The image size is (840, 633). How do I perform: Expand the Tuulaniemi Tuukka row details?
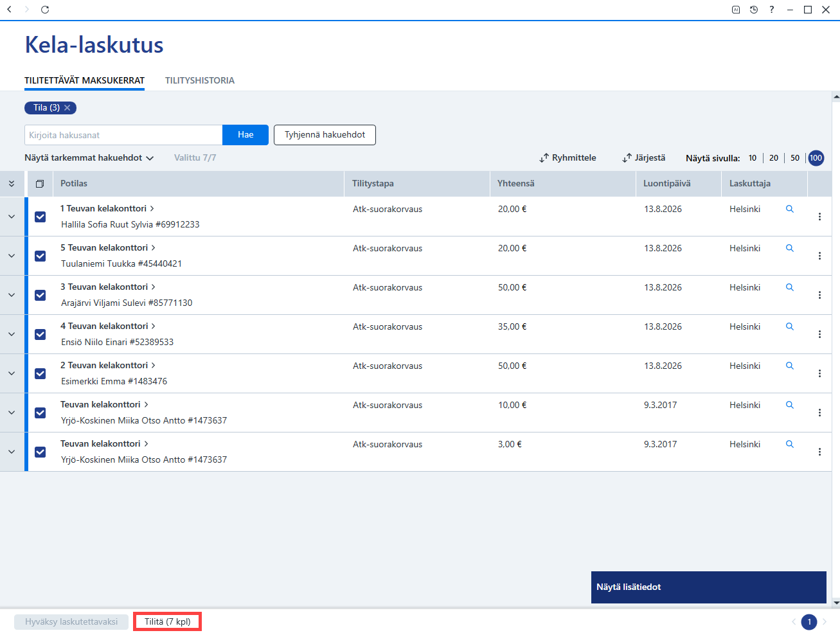point(12,256)
